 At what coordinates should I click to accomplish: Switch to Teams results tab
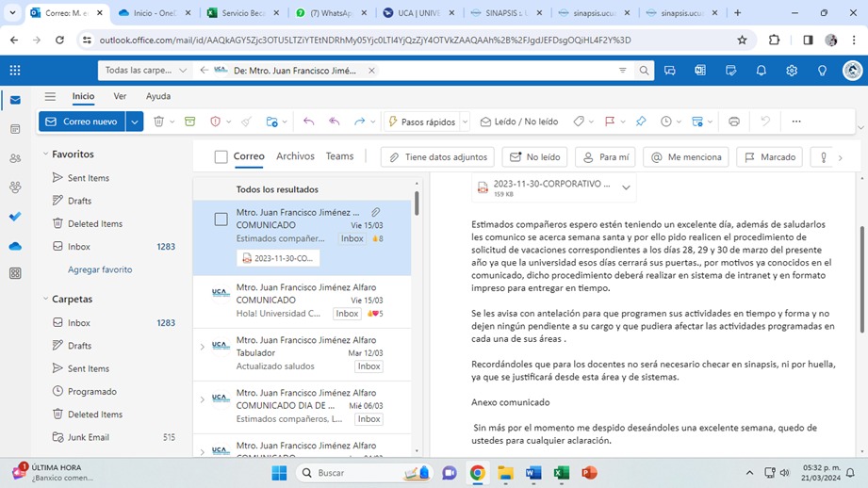[x=339, y=156]
